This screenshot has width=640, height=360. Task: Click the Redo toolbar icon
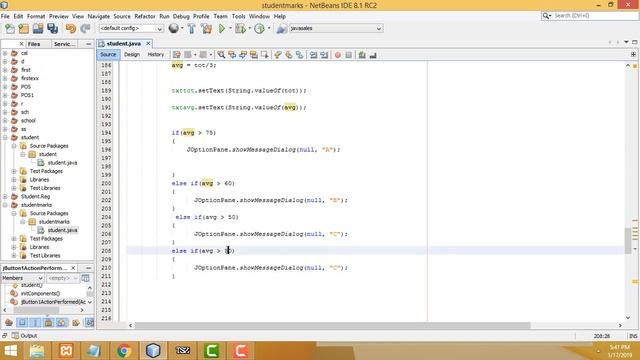tap(85, 29)
